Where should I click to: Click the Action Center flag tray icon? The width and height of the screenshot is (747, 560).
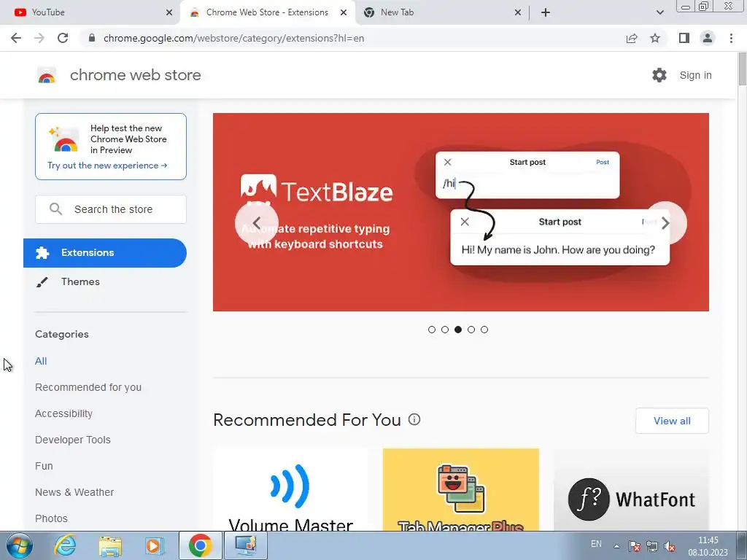pos(634,546)
